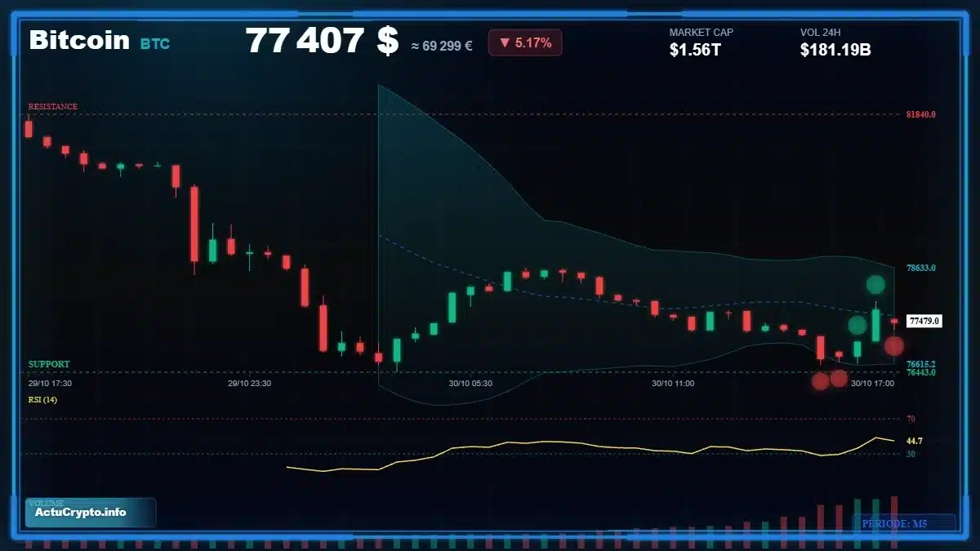Click the 29/10 23:30 time label
This screenshot has height=551, width=980.
pos(249,383)
